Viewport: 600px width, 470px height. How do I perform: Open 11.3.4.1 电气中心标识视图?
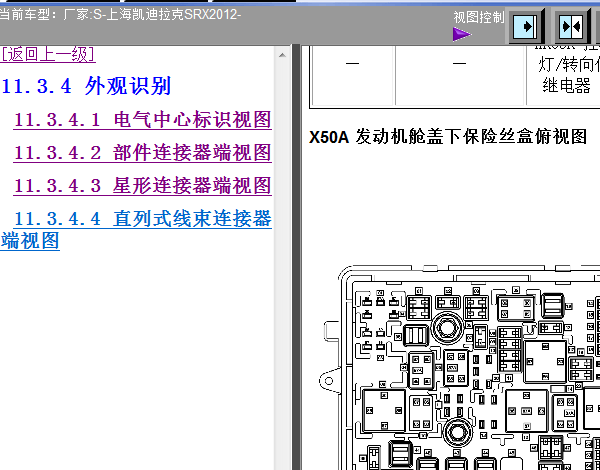pos(142,119)
